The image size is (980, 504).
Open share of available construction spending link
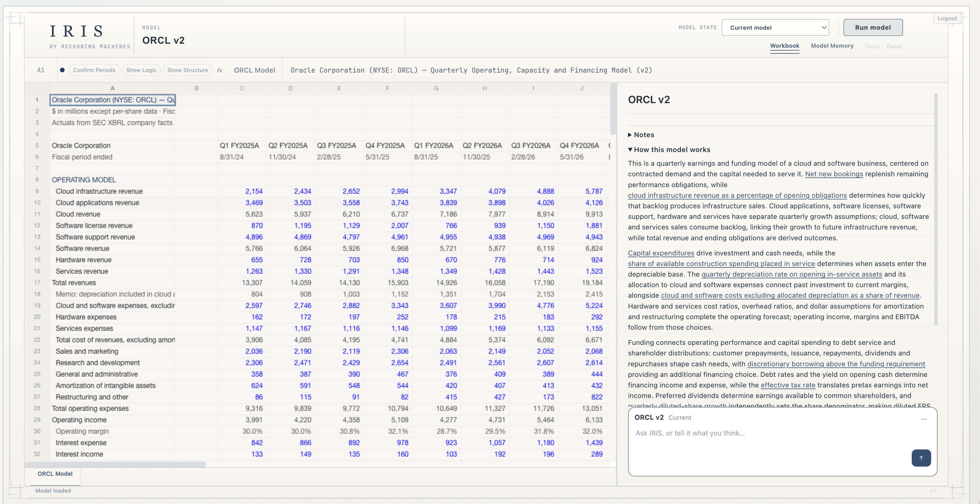click(721, 264)
